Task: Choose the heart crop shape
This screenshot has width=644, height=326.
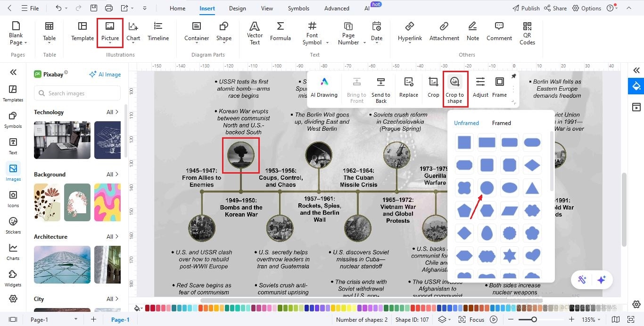Action: [x=532, y=256]
